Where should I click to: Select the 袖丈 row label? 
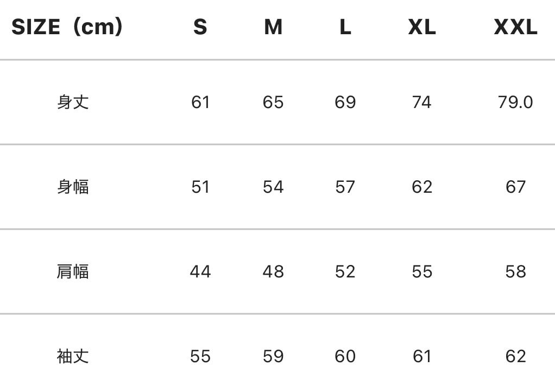coord(73,356)
